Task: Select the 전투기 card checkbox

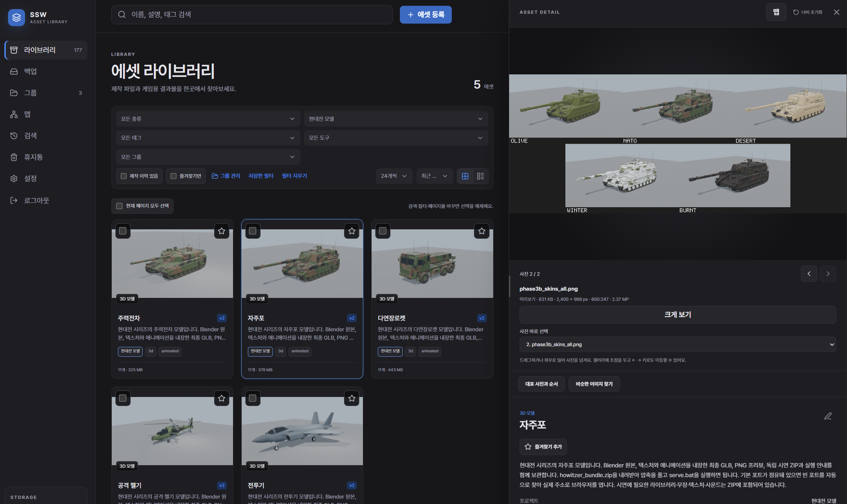Action: pyautogui.click(x=253, y=398)
